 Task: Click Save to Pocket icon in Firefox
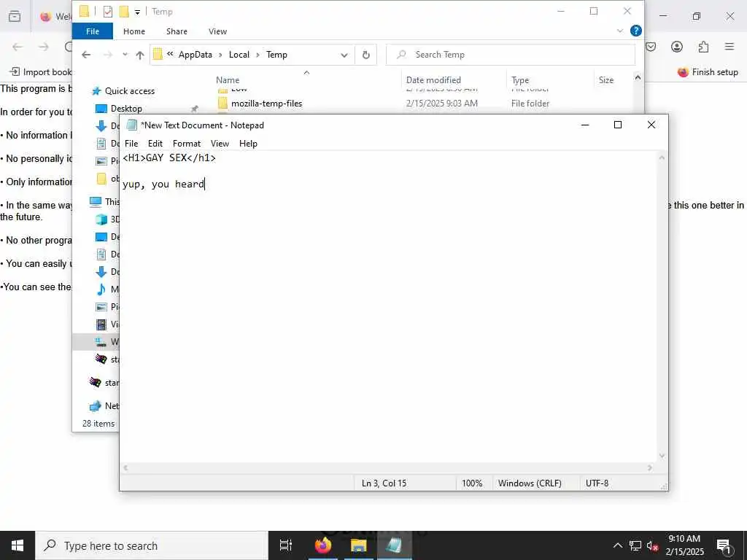click(x=651, y=47)
